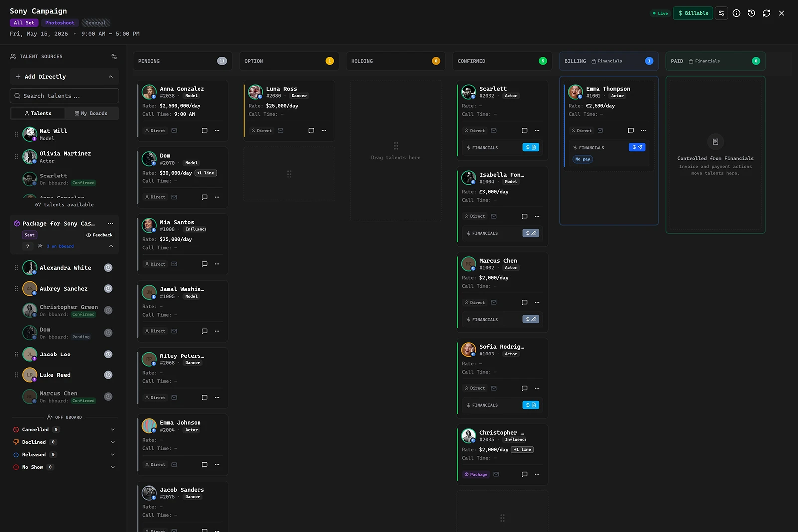Screen dimensions: 798x532
Task: Select the Holding column header
Action: coord(396,61)
